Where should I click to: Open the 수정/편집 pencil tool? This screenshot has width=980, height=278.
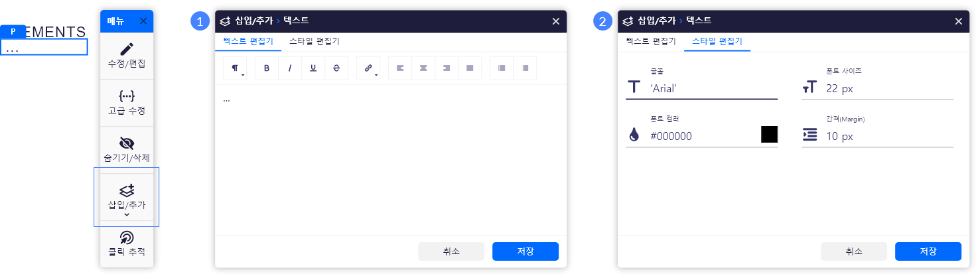pyautogui.click(x=126, y=56)
